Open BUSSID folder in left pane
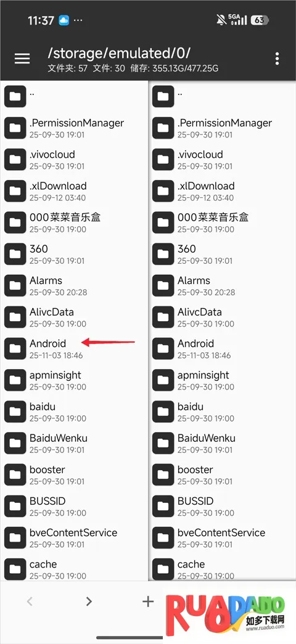The image size is (296, 644). (74, 507)
